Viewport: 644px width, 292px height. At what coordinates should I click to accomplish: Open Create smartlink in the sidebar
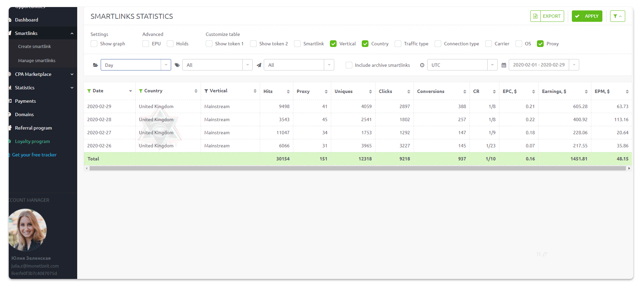[35, 47]
